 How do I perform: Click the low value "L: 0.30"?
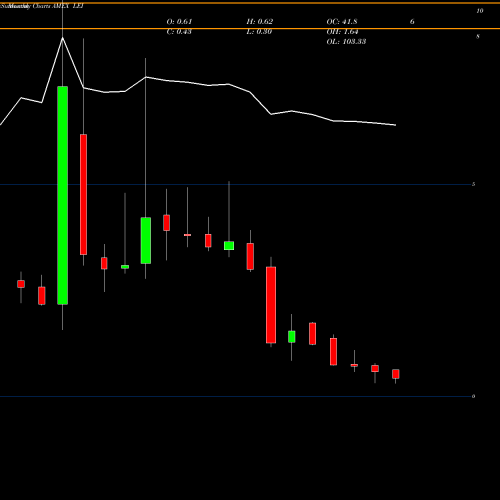[259, 32]
